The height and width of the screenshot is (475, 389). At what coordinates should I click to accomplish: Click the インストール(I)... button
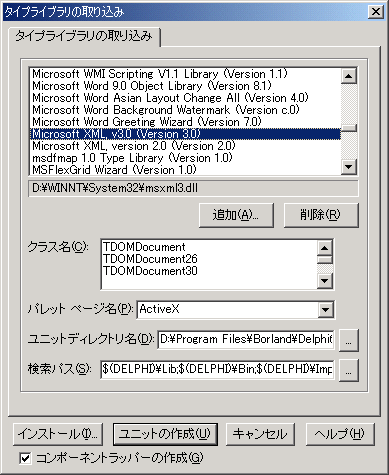pyautogui.click(x=58, y=434)
